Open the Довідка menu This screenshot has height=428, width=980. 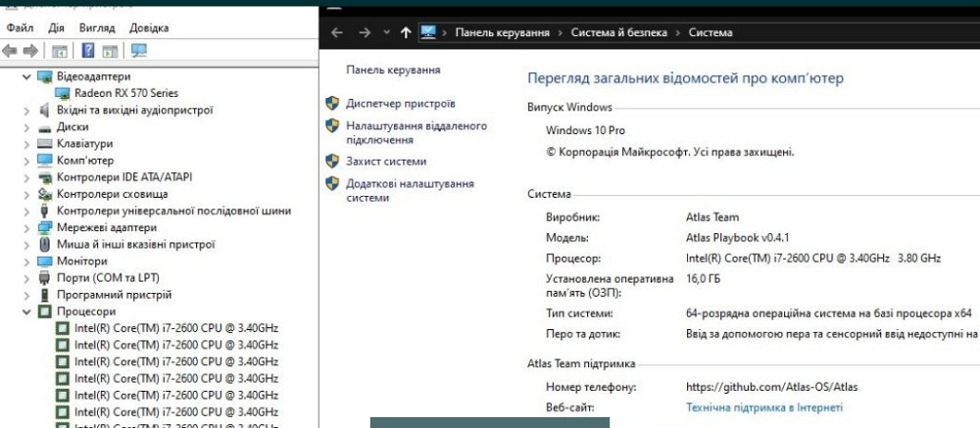tap(149, 28)
